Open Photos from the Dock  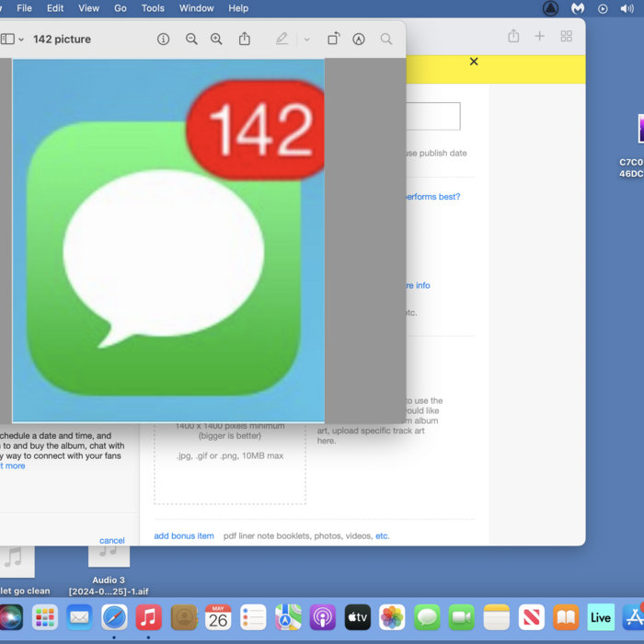tap(392, 617)
